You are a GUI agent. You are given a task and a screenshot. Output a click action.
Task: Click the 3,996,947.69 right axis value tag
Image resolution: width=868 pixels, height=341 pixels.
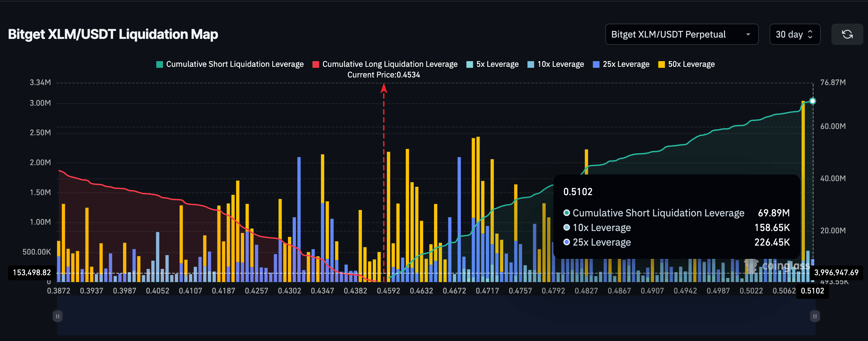836,272
